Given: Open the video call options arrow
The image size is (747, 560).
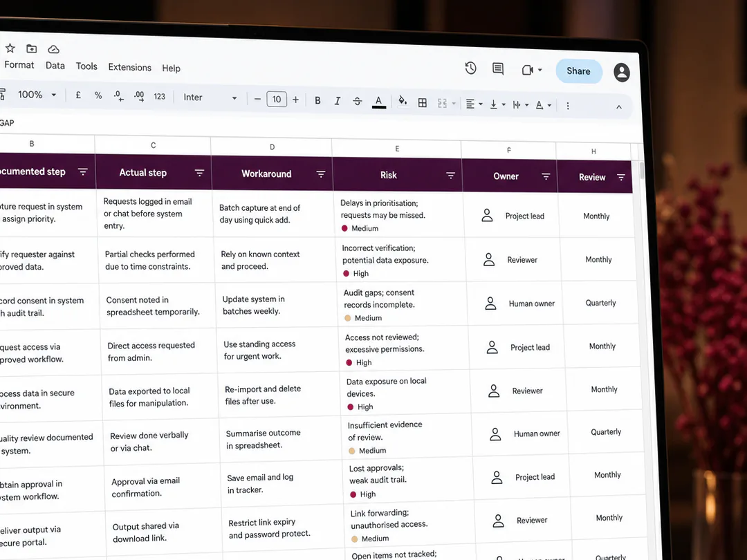Looking at the screenshot, I should pos(539,70).
